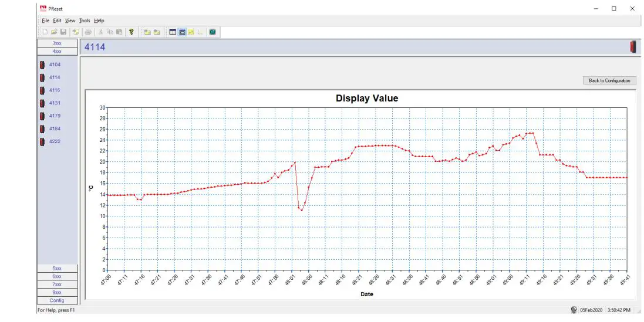Click the Open folder toolbar icon
The image size is (644, 322).
tap(54, 32)
